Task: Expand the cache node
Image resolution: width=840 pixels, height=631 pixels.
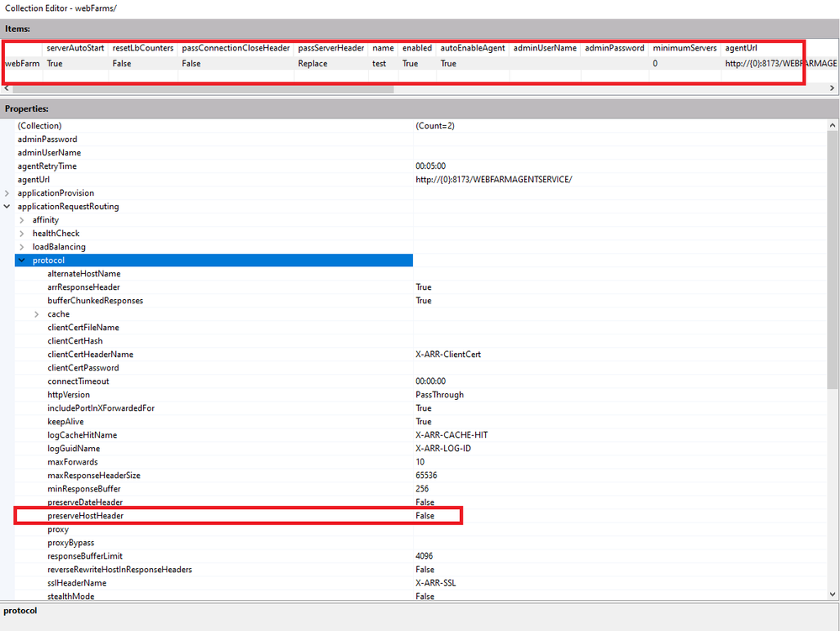Action: point(36,314)
